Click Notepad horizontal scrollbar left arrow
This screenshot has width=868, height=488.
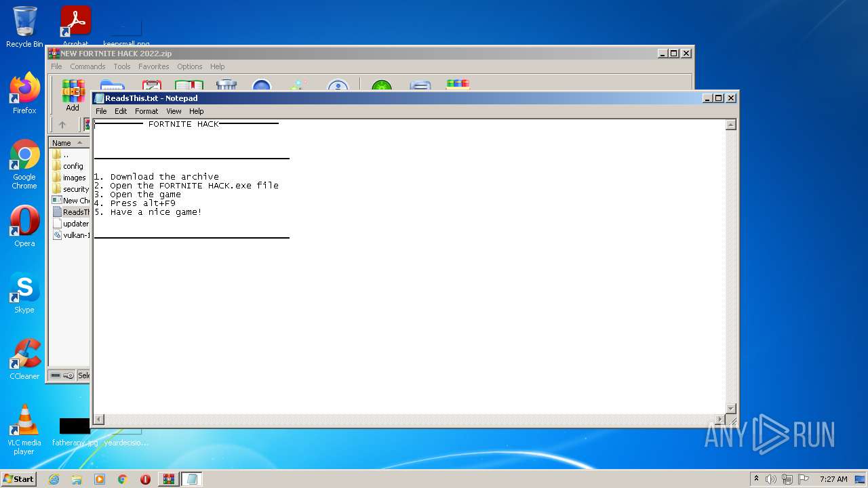(98, 419)
